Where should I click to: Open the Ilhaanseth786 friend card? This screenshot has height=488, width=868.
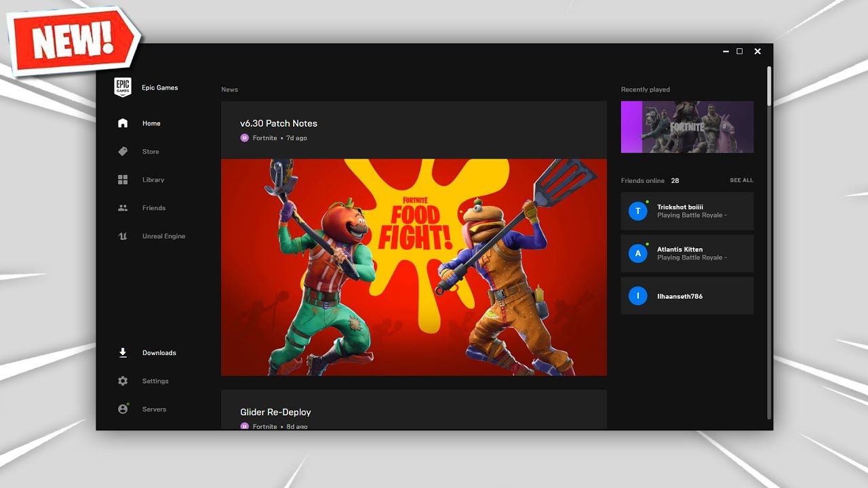pyautogui.click(x=687, y=296)
